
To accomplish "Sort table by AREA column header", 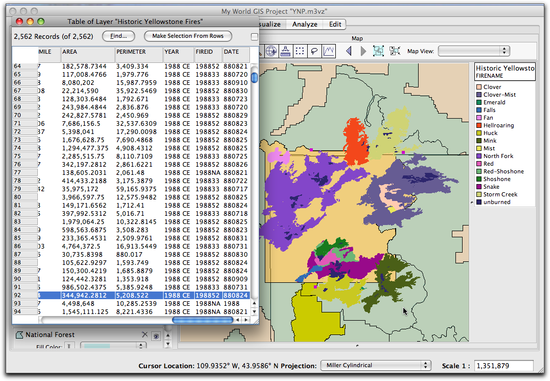I will pos(88,52).
